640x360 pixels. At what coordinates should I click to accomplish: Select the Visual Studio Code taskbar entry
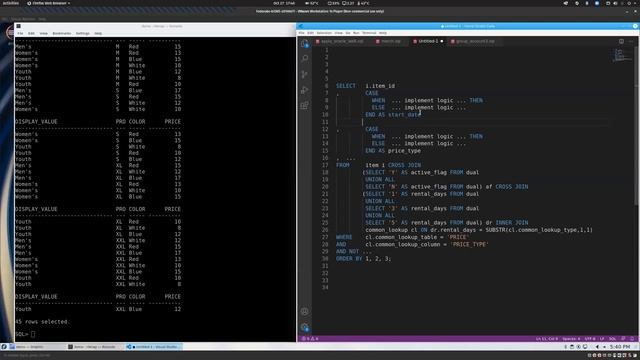point(153,347)
